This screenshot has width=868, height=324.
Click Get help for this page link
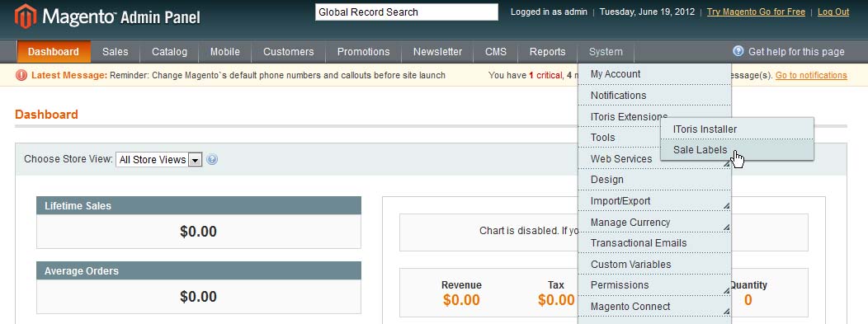pos(796,51)
